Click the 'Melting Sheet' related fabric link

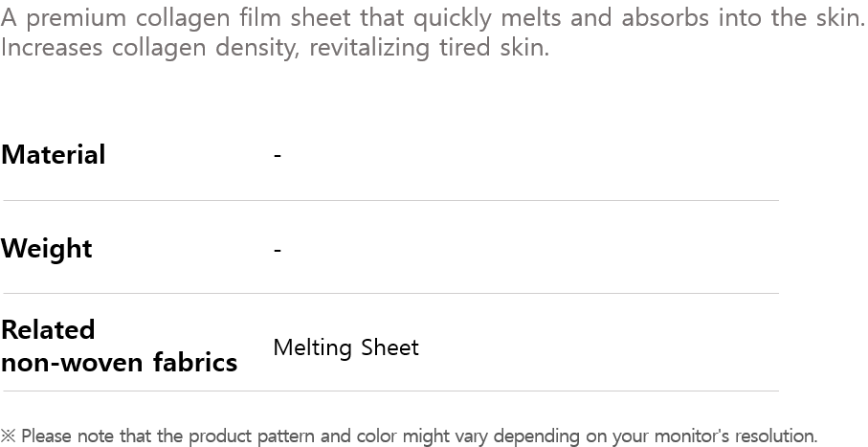point(345,347)
